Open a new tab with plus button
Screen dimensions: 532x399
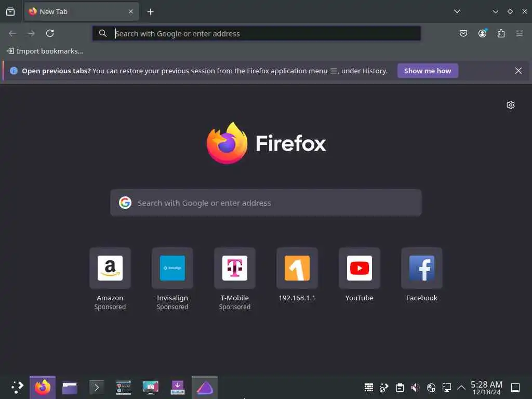(150, 12)
